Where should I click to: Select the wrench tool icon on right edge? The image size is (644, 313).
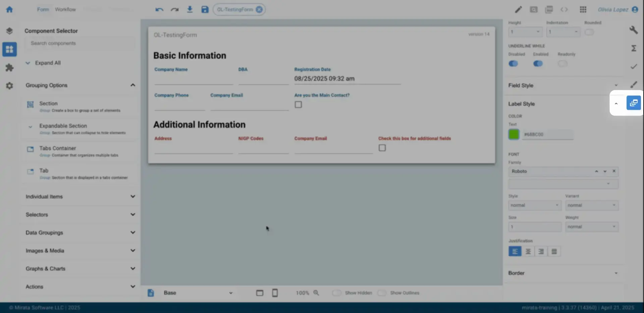[x=634, y=29]
